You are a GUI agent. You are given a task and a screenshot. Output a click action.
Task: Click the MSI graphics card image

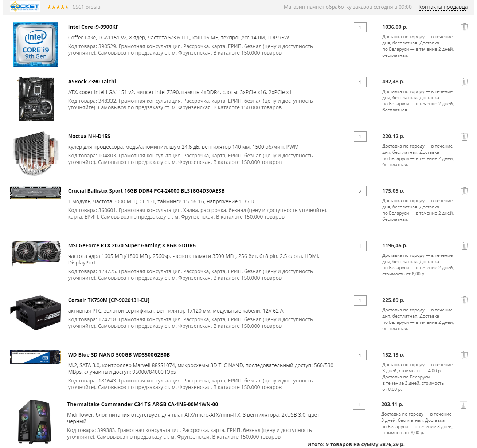(36, 253)
